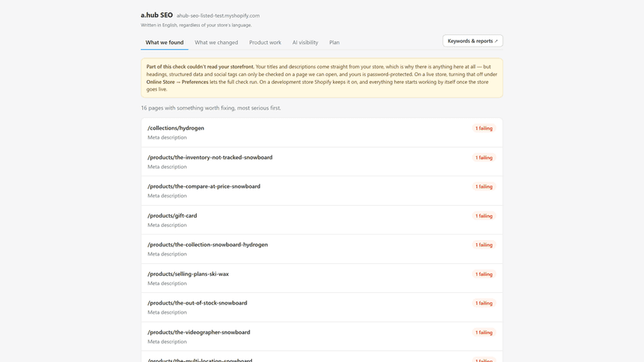
Task: Click the storefront couldn't be read warning banner
Action: point(321,78)
